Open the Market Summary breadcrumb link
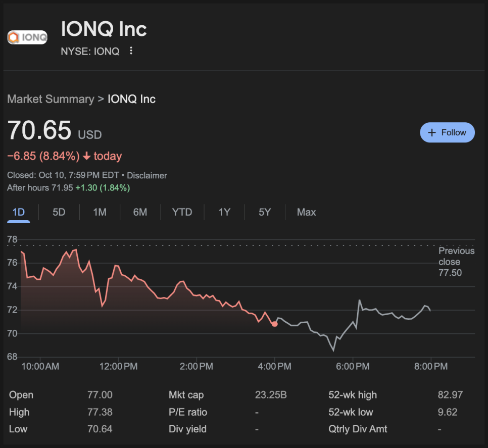Viewport: 488px width, 448px height. tap(51, 99)
